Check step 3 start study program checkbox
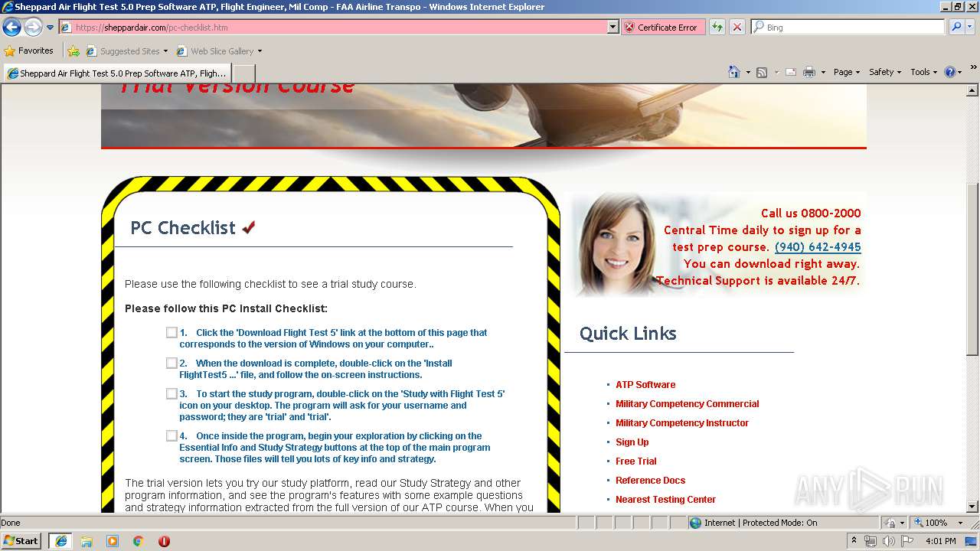 pyautogui.click(x=171, y=393)
